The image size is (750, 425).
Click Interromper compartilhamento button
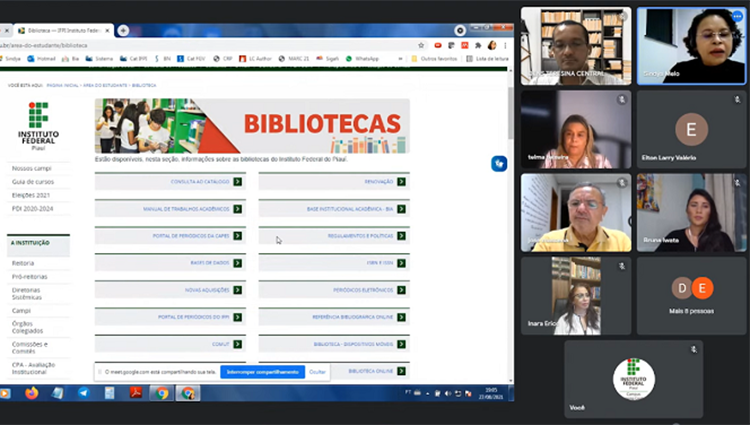(x=263, y=372)
